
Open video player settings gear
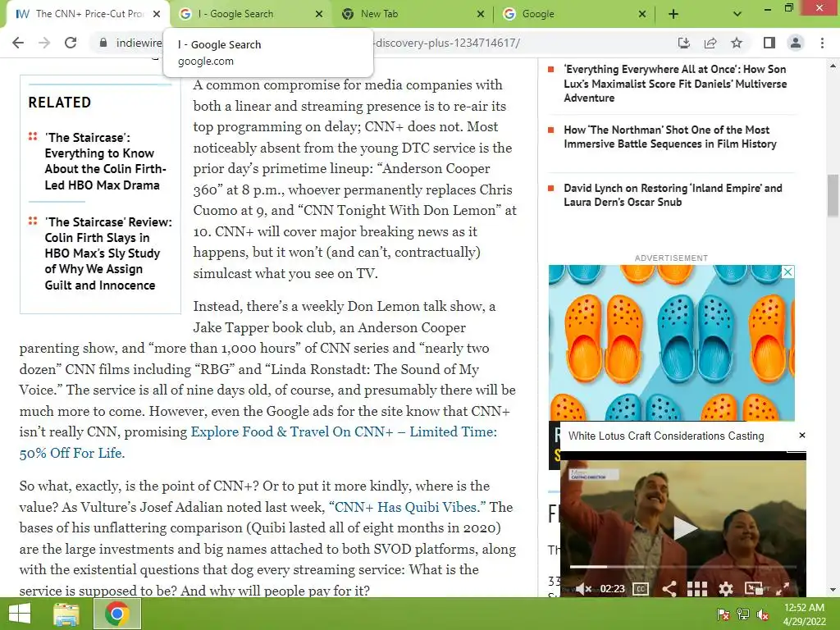[725, 589]
